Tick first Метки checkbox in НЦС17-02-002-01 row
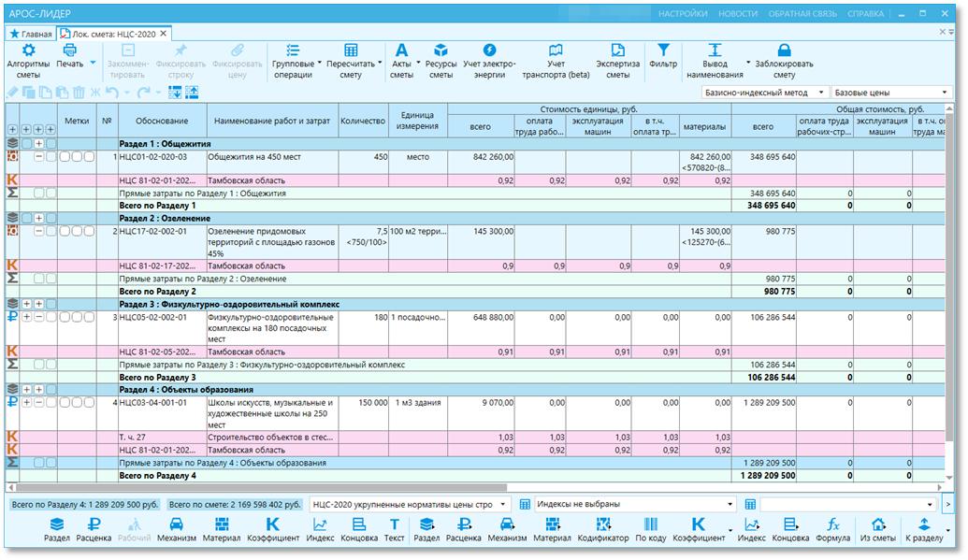 point(65,232)
